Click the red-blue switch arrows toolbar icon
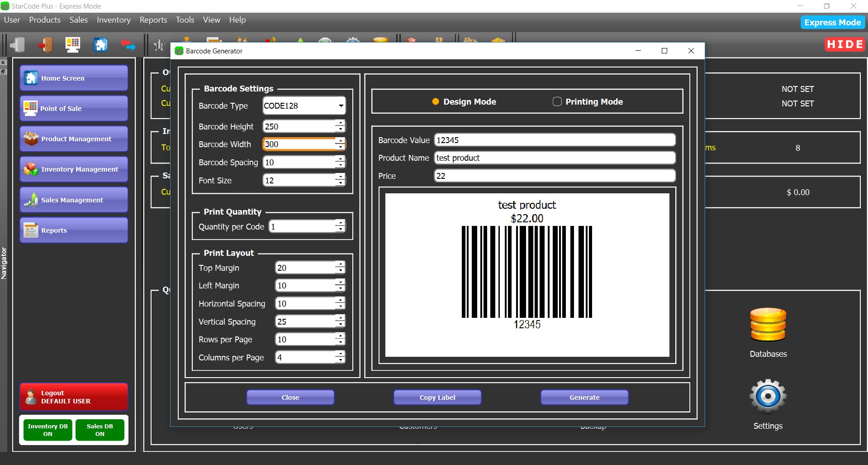The height and width of the screenshot is (465, 868). pyautogui.click(x=128, y=45)
